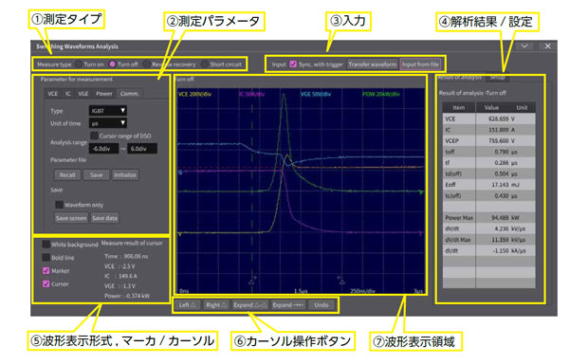Close the Switching Waveforms Analysis window
The image size is (588, 364).
coord(547,46)
